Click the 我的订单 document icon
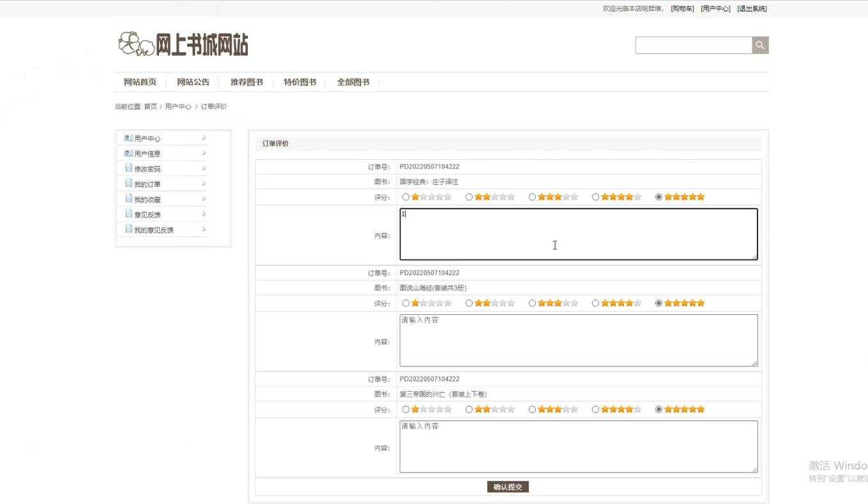The image size is (868, 504). click(x=129, y=184)
